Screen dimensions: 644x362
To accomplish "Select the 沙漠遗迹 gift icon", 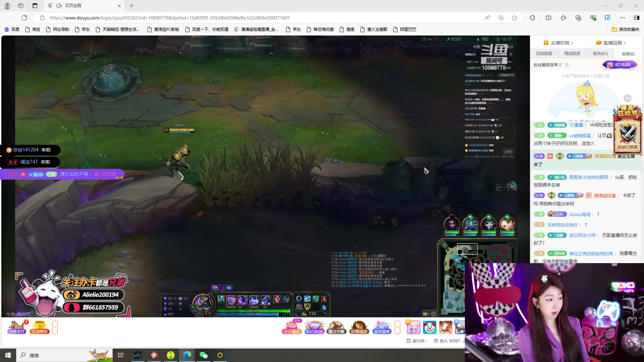I will 359,327.
